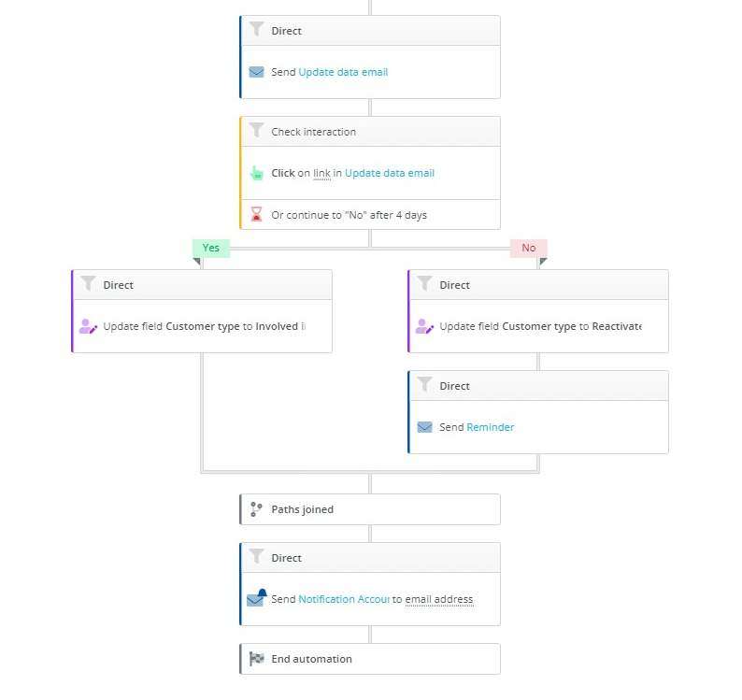The height and width of the screenshot is (700, 742).
Task: Open the Update data email link in Send step
Action: pyautogui.click(x=343, y=72)
